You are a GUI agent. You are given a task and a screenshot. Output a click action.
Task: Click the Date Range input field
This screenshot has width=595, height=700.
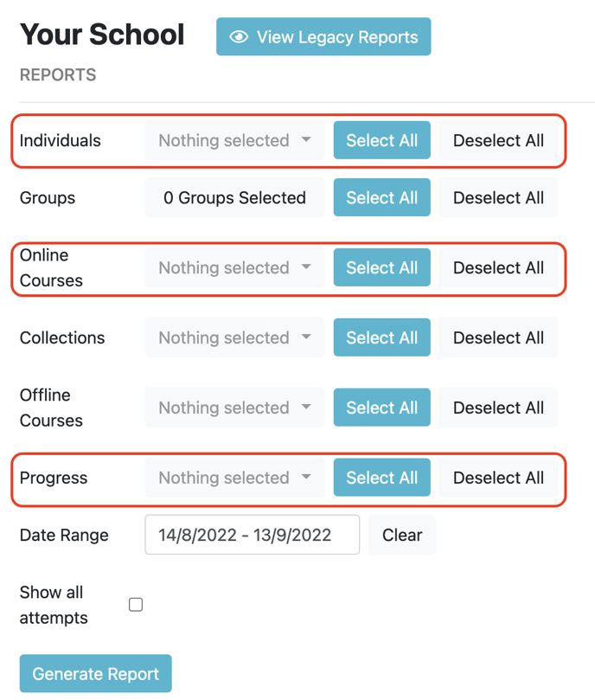(x=253, y=535)
